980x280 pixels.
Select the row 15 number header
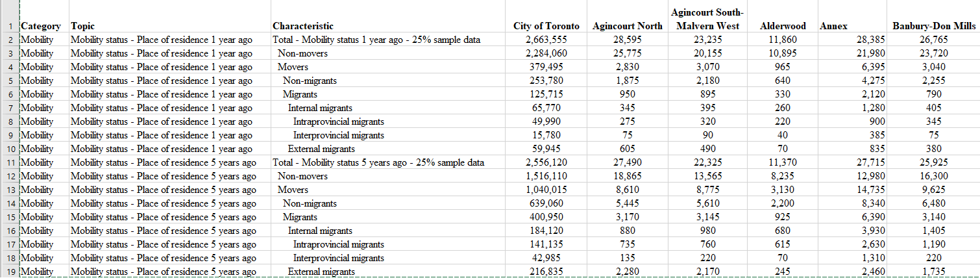[x=10, y=217]
